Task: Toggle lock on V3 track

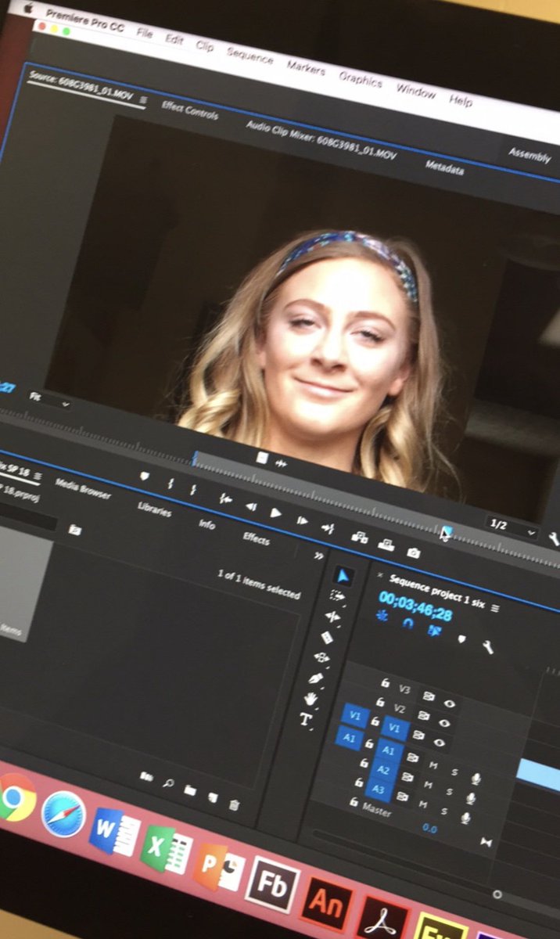Action: pyautogui.click(x=385, y=683)
